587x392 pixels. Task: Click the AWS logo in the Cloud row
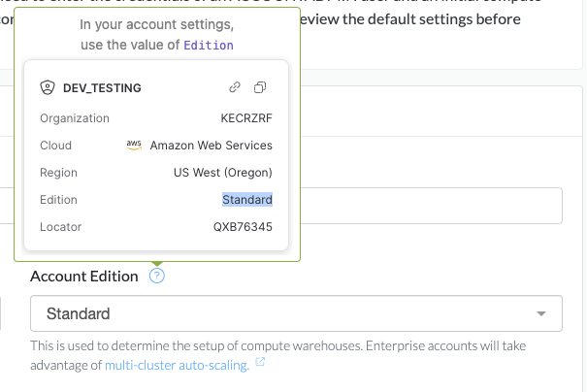click(134, 145)
